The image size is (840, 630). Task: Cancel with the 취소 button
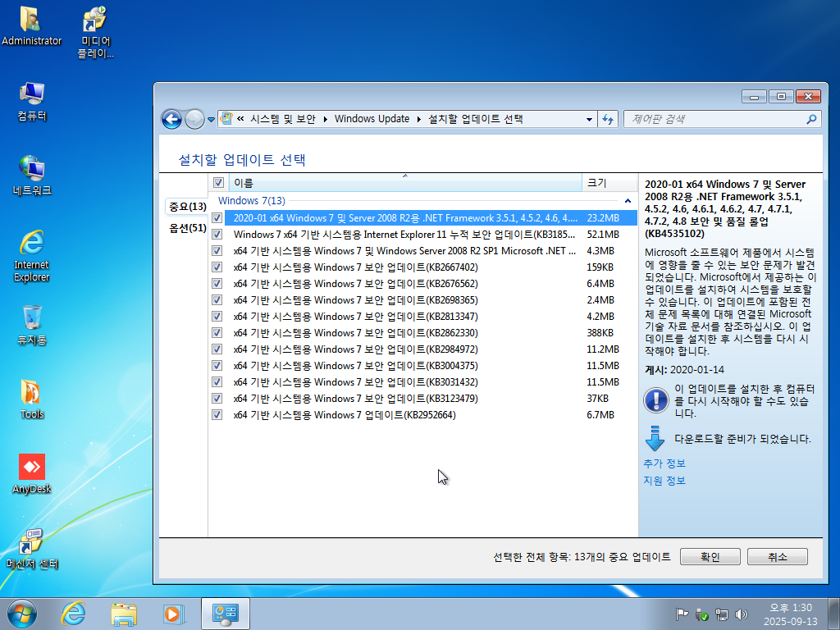click(778, 557)
